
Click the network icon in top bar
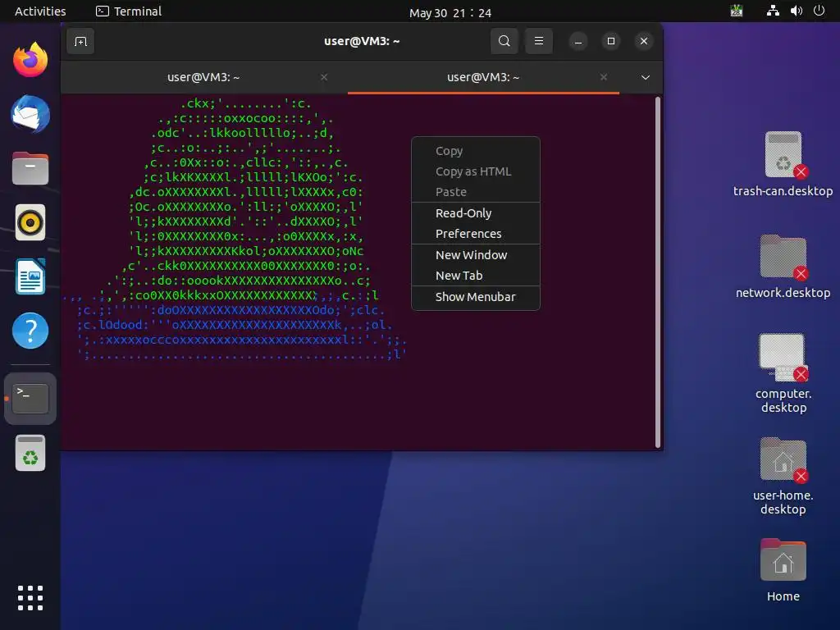(x=773, y=11)
